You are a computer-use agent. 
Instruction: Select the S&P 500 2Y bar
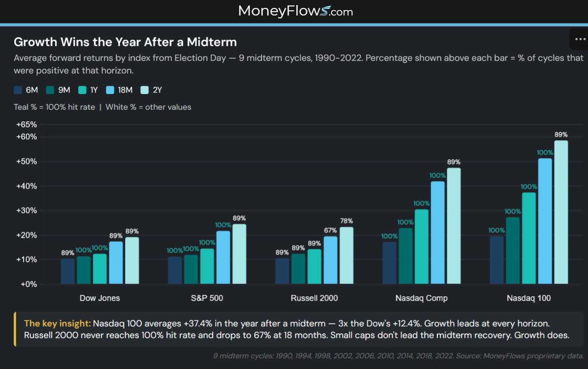click(239, 254)
